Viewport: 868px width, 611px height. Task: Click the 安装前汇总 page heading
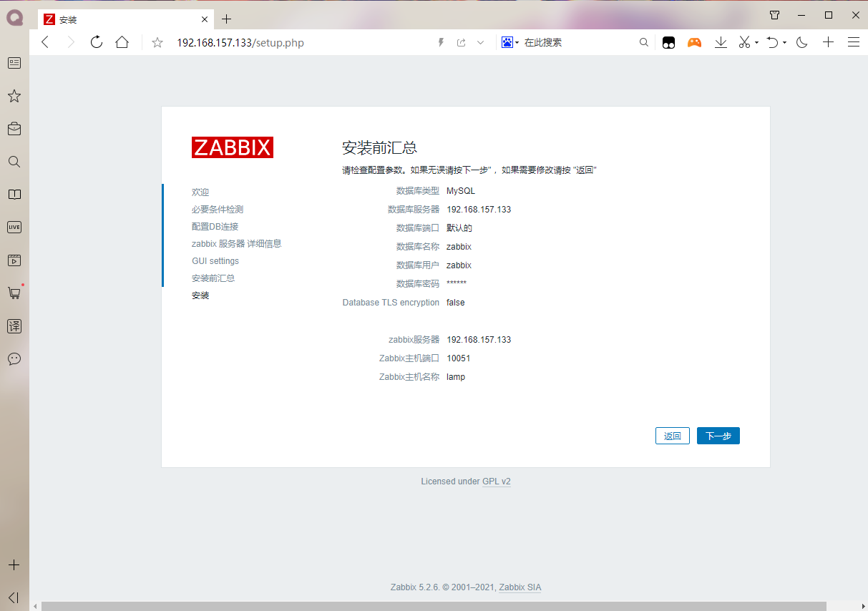380,148
